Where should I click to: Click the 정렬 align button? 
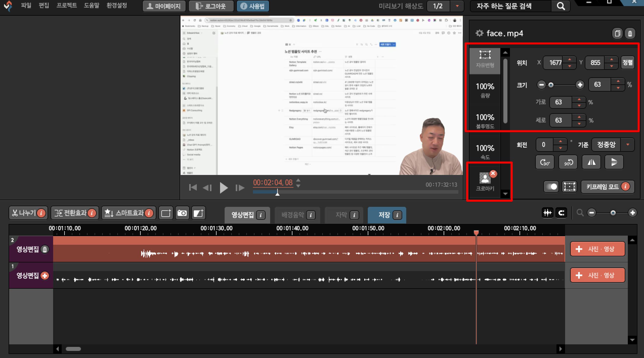pos(627,62)
